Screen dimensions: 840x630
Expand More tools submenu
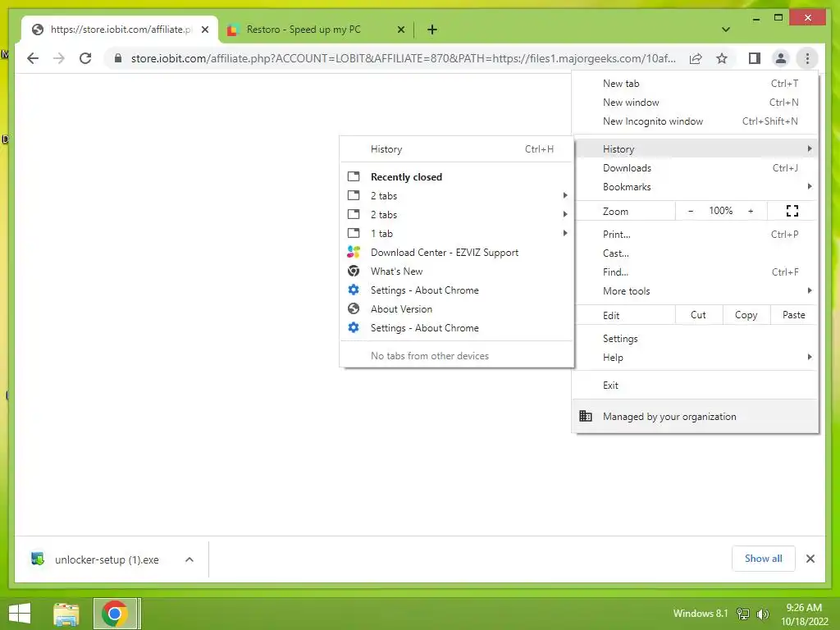(696, 291)
